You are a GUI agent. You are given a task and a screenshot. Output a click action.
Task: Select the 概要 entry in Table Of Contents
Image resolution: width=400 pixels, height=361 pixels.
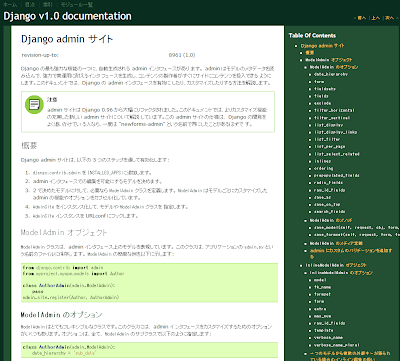pyautogui.click(x=310, y=53)
